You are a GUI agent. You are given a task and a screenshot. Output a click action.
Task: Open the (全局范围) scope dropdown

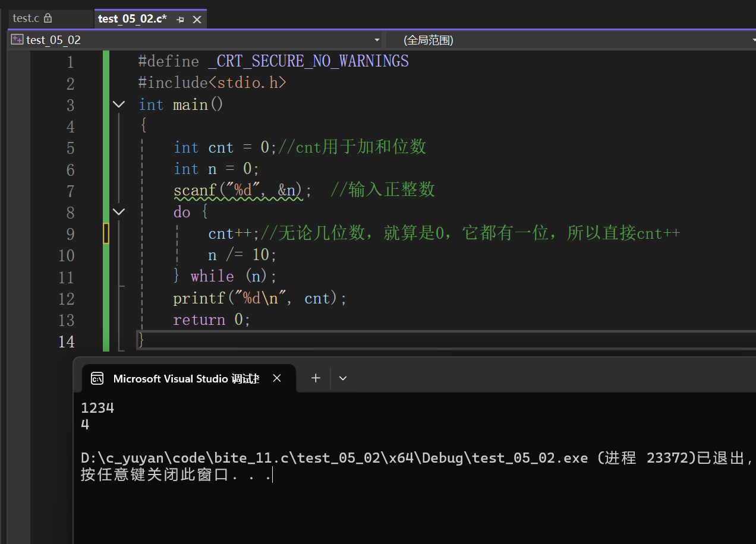[x=571, y=40]
